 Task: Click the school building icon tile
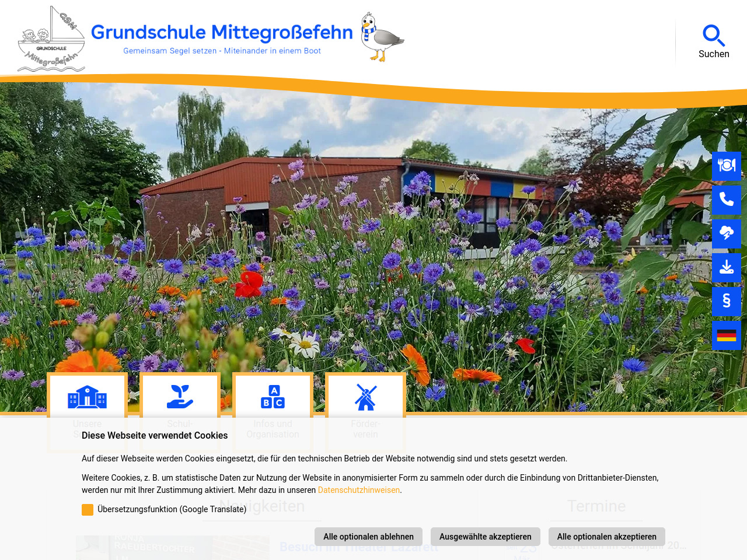(x=87, y=397)
